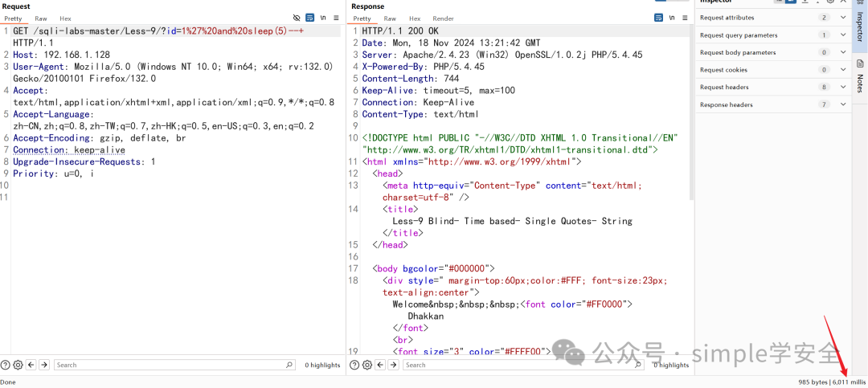Click the Request query parameters label
This screenshot has width=868, height=388.
[x=739, y=35]
